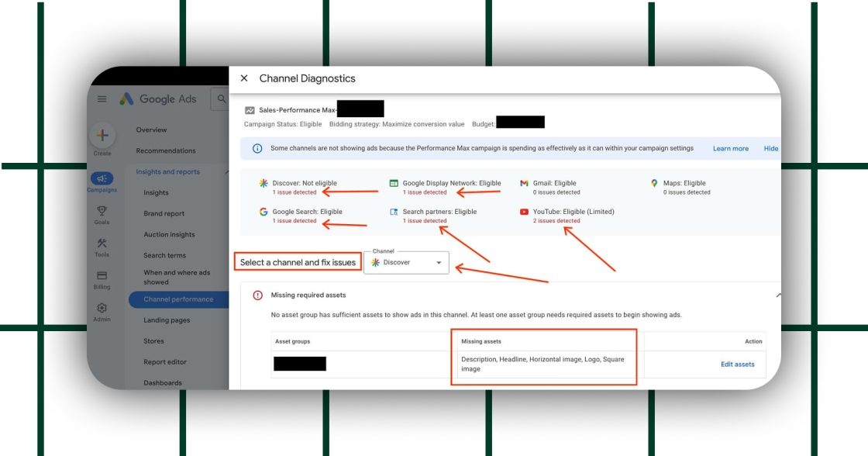868x456 pixels.
Task: Open the hamburger main menu
Action: pyautogui.click(x=102, y=99)
